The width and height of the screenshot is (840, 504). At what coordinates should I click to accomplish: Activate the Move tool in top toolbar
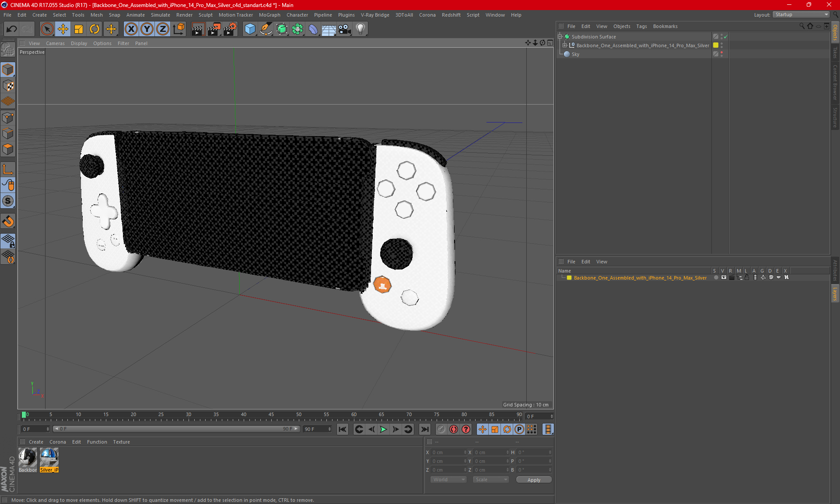tap(63, 29)
